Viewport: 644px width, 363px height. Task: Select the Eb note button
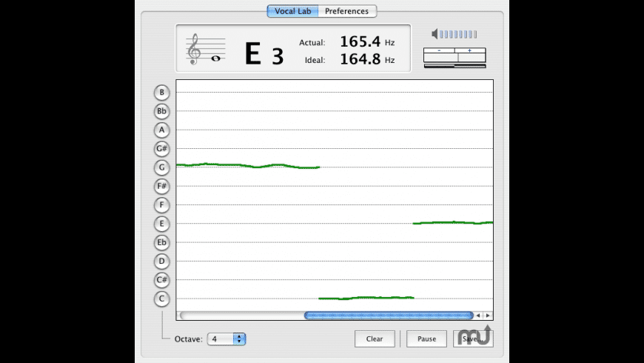tap(162, 242)
